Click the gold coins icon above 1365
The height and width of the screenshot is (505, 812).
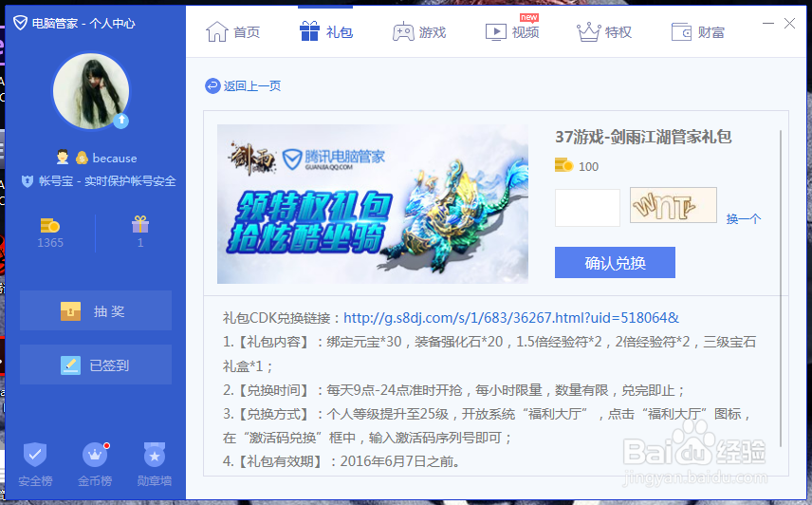click(50, 225)
